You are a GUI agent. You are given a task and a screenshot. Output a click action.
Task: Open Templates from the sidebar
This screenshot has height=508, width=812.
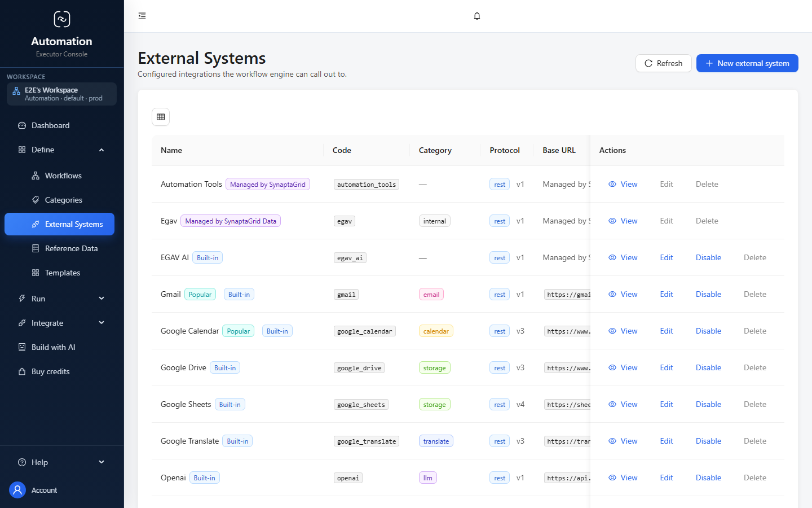click(59, 273)
